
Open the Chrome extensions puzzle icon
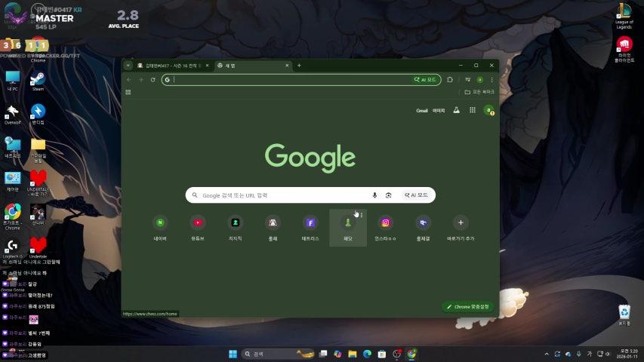point(450,80)
